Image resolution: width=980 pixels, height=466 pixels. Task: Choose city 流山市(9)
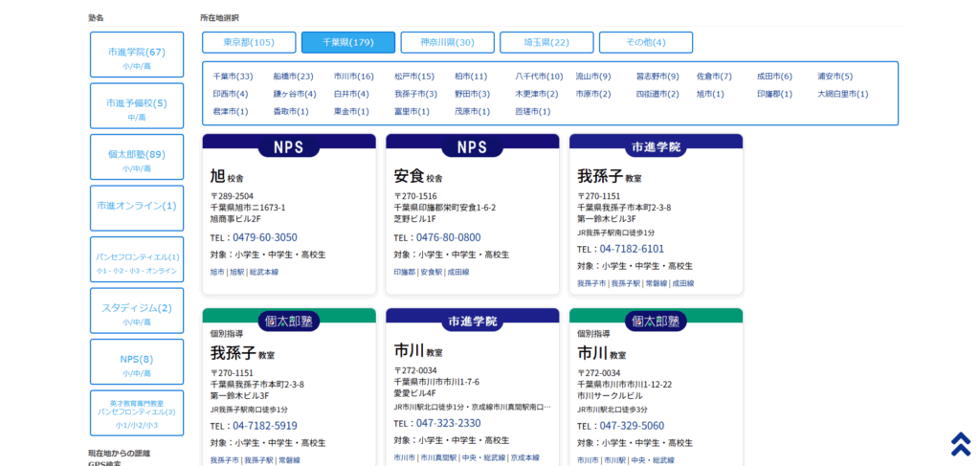pos(593,77)
